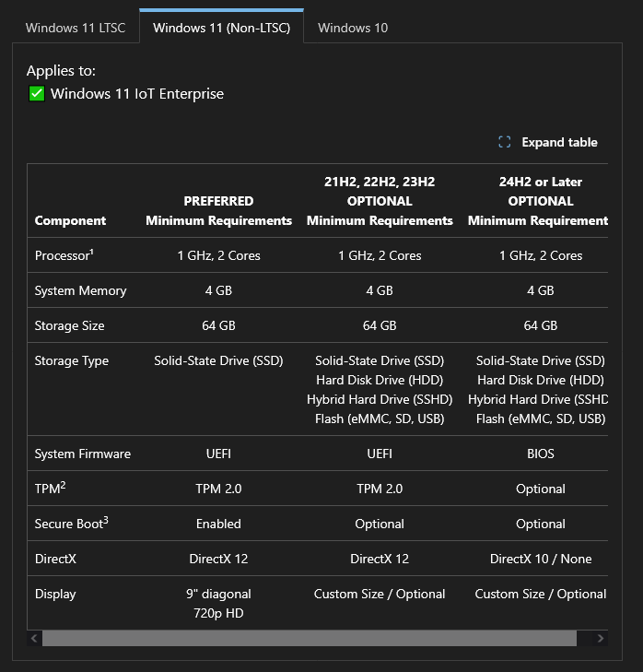Click the Processor footnote 1 superscript
The height and width of the screenshot is (672, 643).
click(x=92, y=252)
